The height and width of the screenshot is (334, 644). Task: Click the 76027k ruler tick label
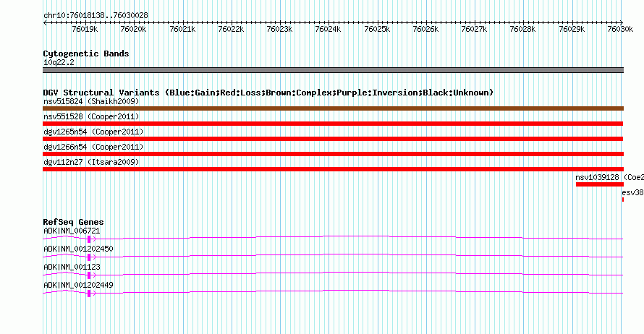tap(474, 29)
